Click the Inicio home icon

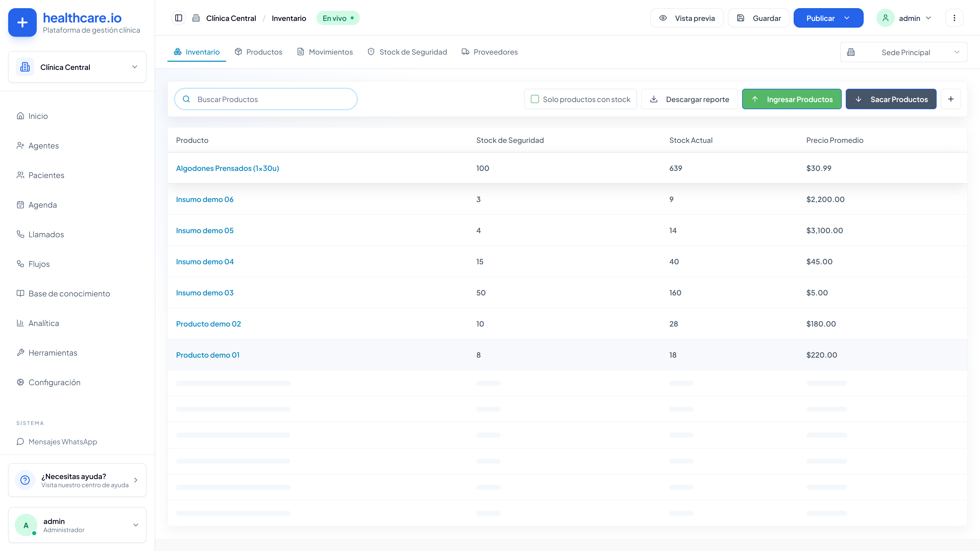(20, 116)
